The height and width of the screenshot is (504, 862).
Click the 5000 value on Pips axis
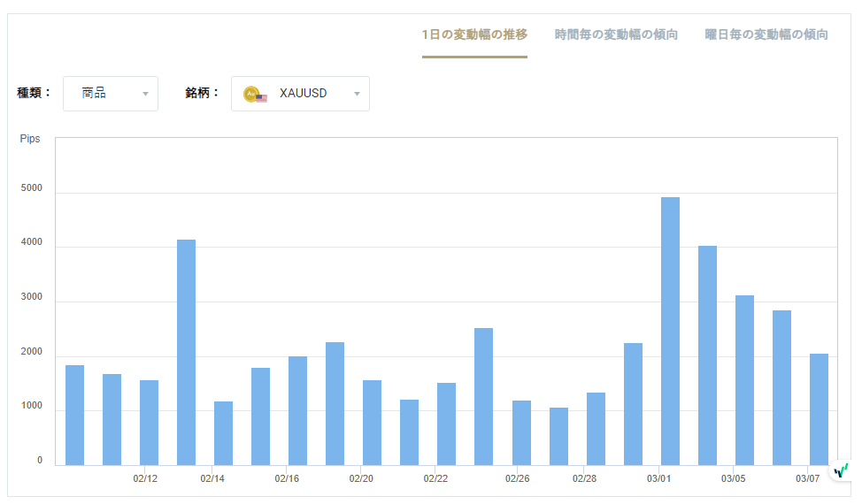coord(31,187)
